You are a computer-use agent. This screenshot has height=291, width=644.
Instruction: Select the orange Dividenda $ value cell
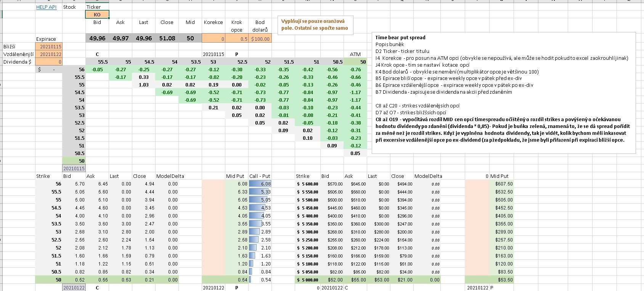click(x=49, y=62)
